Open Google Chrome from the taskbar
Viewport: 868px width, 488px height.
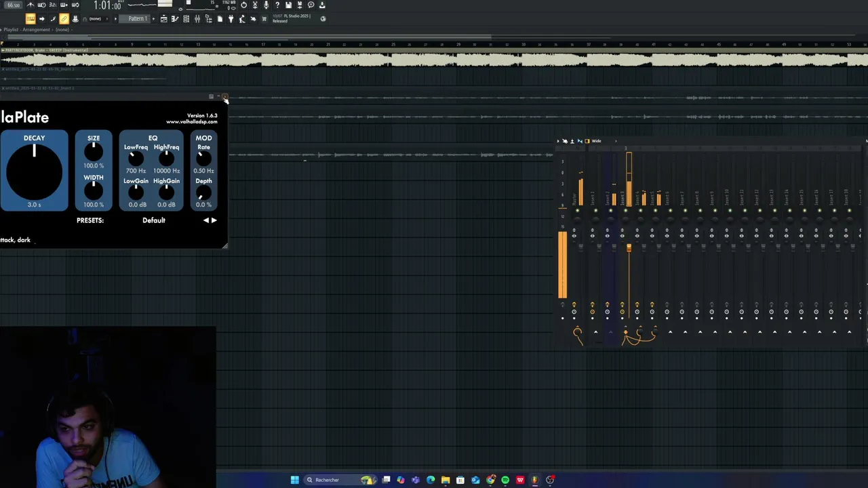point(490,480)
